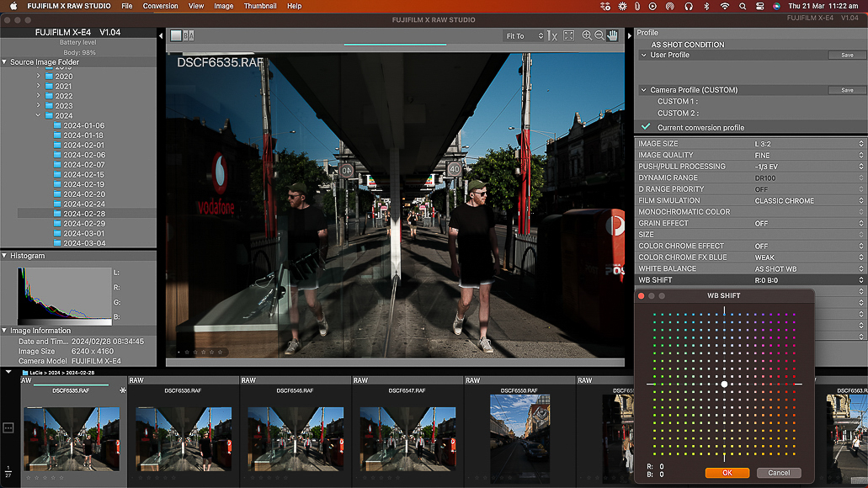Select the hand pan tool

click(612, 35)
